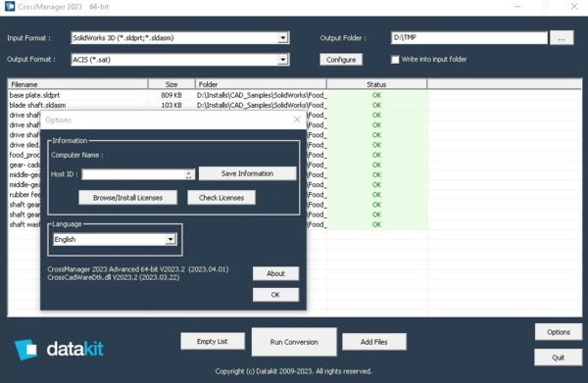Viewport: 588px width, 383px height.
Task: Open the Input Format dropdown
Action: click(283, 38)
